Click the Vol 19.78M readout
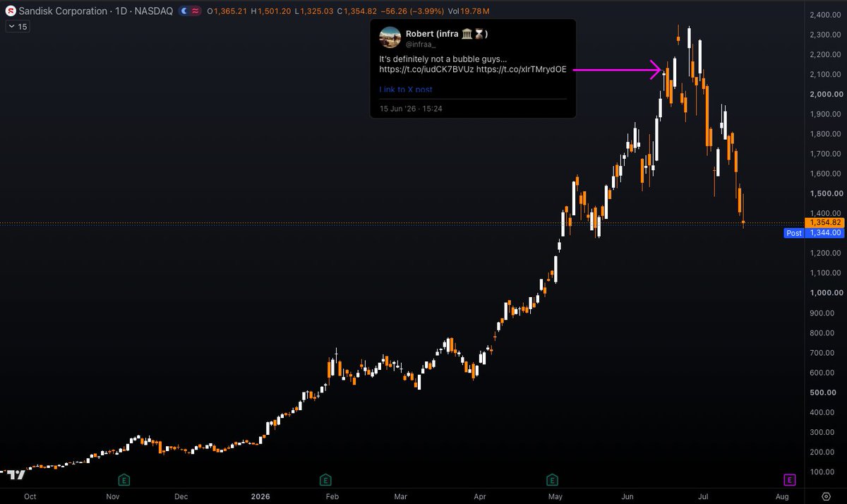Screen dimensions: 847x504 click(469, 11)
